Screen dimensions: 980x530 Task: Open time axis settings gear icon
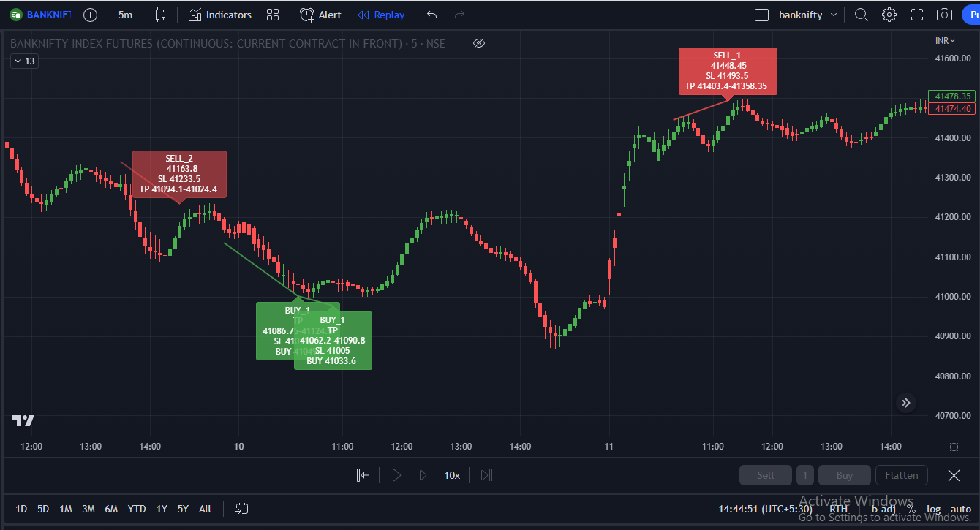pos(954,447)
